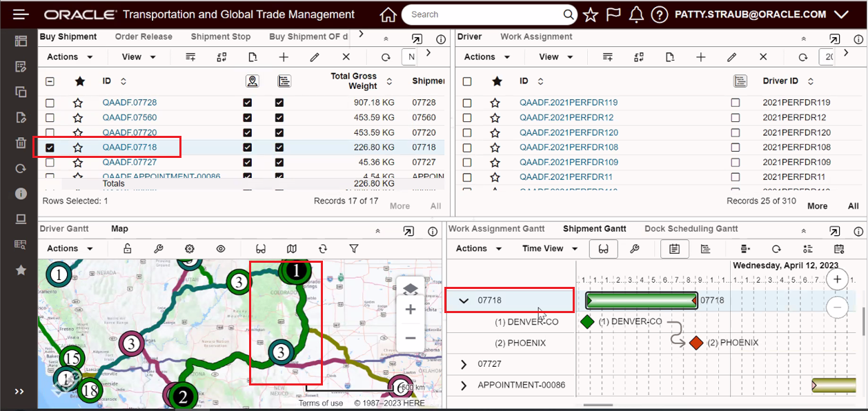Expand APPOINTMENT-00086 row in Gantt
This screenshot has width=868, height=411.
(464, 385)
